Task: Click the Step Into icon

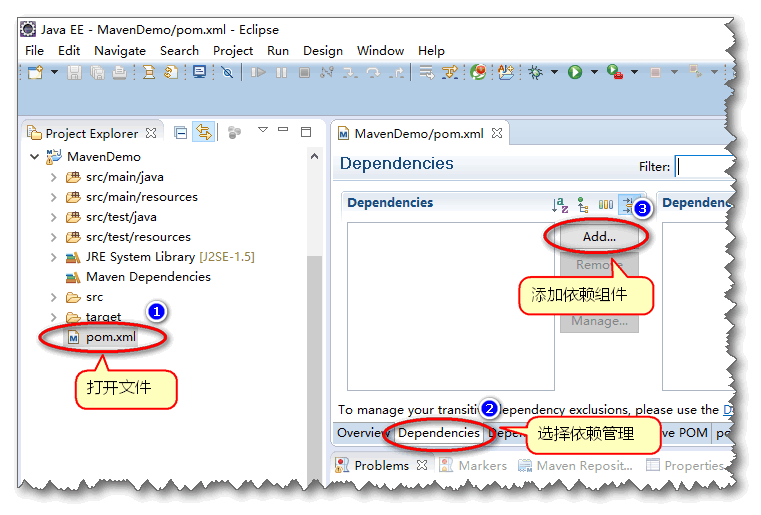Action: [350, 73]
